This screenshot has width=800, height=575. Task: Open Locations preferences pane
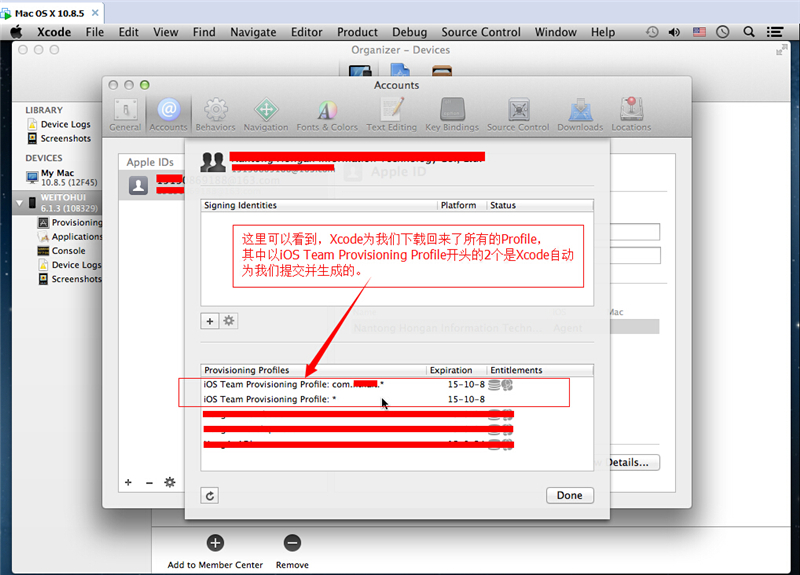point(631,115)
